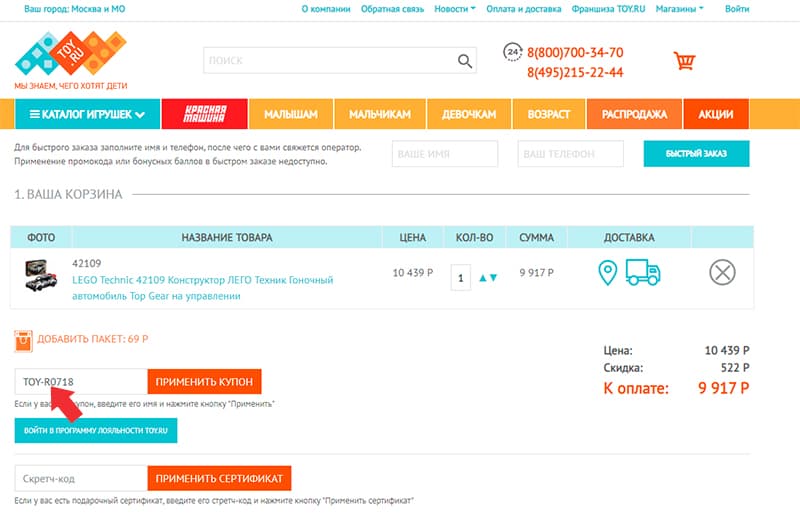Image resolution: width=800 pixels, height=518 pixels.
Task: Click the TOY.RU logo
Action: tap(70, 55)
